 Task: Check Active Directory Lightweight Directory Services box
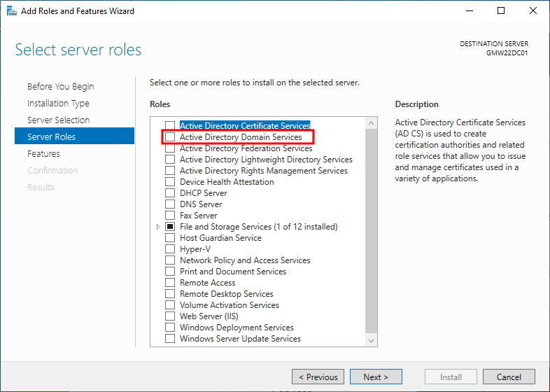click(x=170, y=160)
